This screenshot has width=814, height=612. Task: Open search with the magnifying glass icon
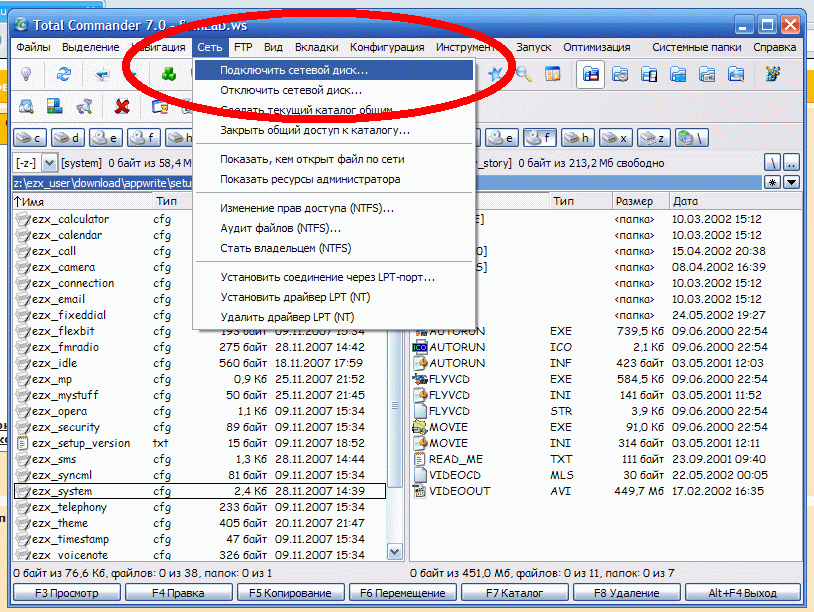[523, 75]
